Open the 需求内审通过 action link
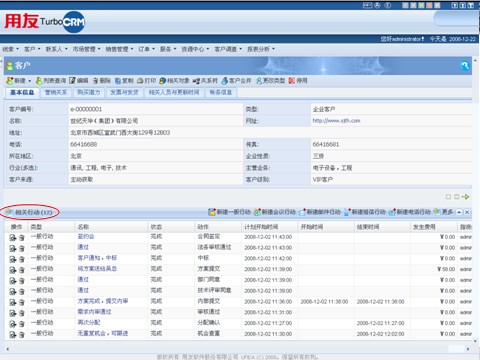The height and width of the screenshot is (360, 480). 94,312
